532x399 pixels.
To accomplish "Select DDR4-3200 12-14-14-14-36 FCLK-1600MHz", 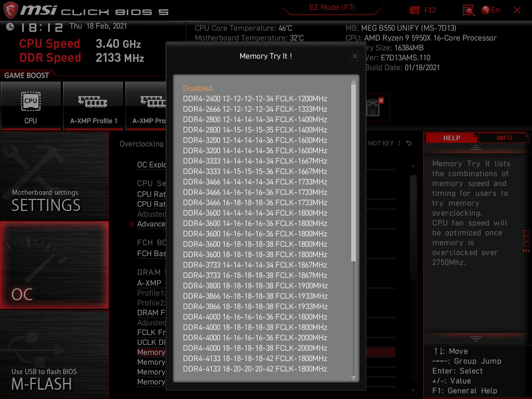I will [255, 140].
